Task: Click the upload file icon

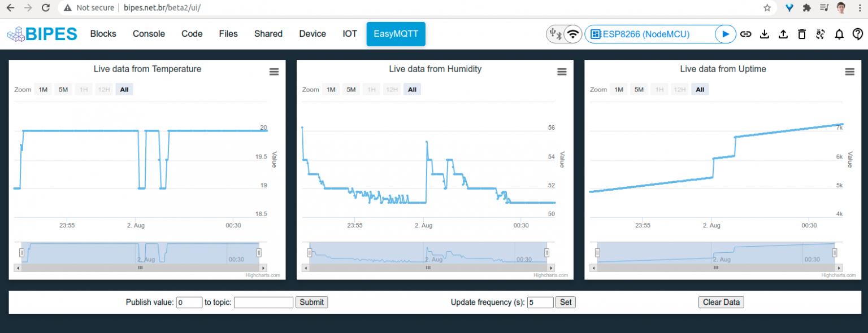Action: tap(783, 34)
